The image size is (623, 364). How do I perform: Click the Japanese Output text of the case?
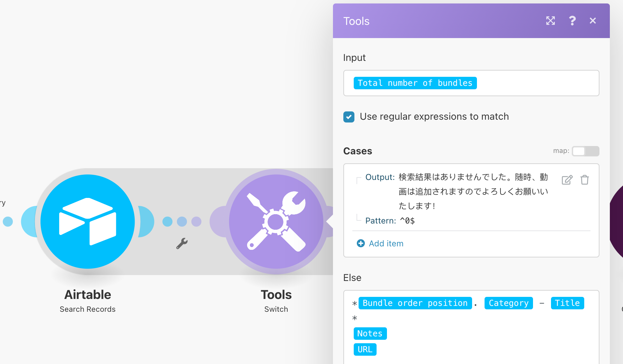tap(473, 191)
